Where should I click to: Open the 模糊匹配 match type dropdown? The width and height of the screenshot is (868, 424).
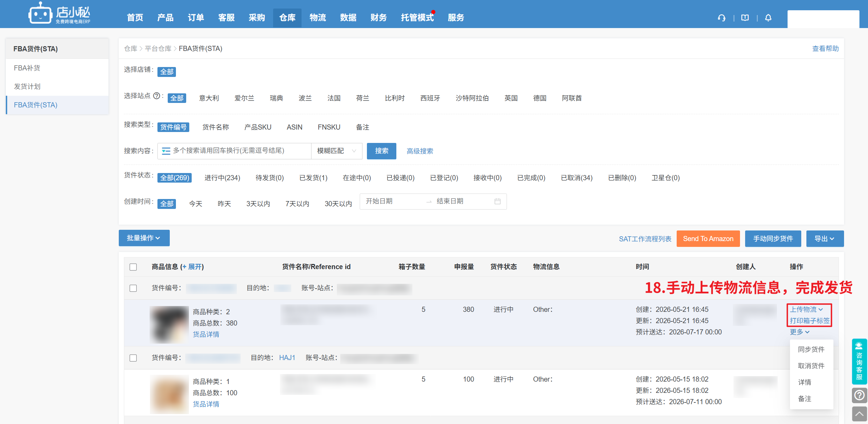[x=336, y=151]
